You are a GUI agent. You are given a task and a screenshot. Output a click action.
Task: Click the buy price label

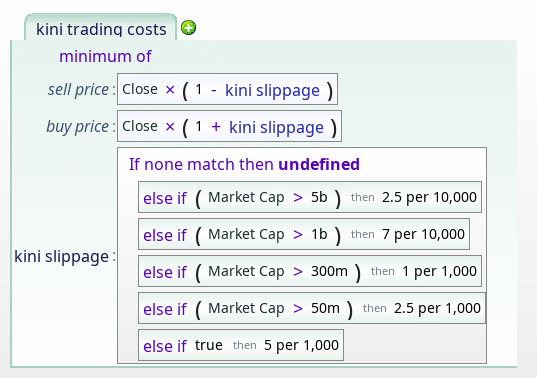tap(78, 127)
